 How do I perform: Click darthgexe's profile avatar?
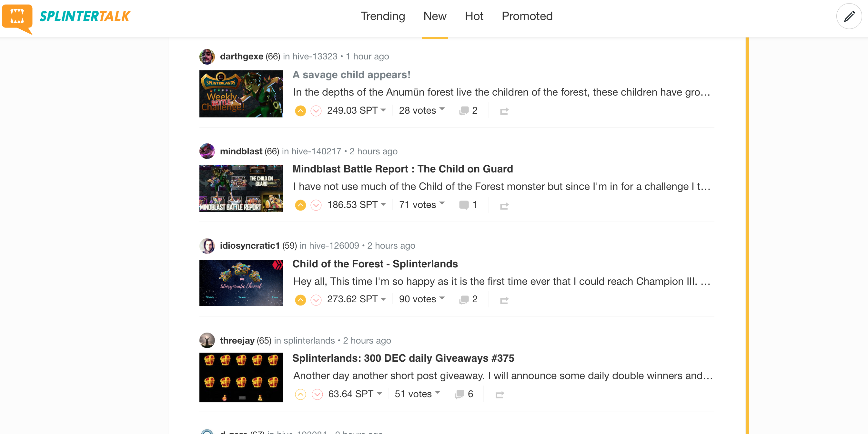point(207,57)
